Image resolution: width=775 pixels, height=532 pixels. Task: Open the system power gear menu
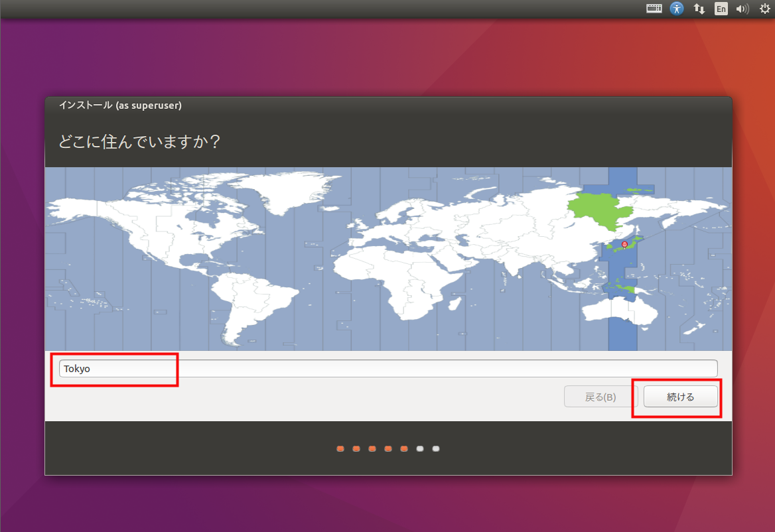tap(764, 9)
